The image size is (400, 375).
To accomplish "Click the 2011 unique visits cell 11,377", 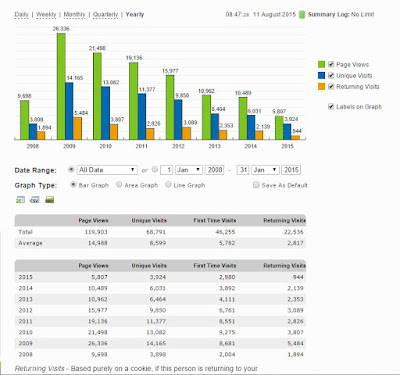I will [156, 321].
